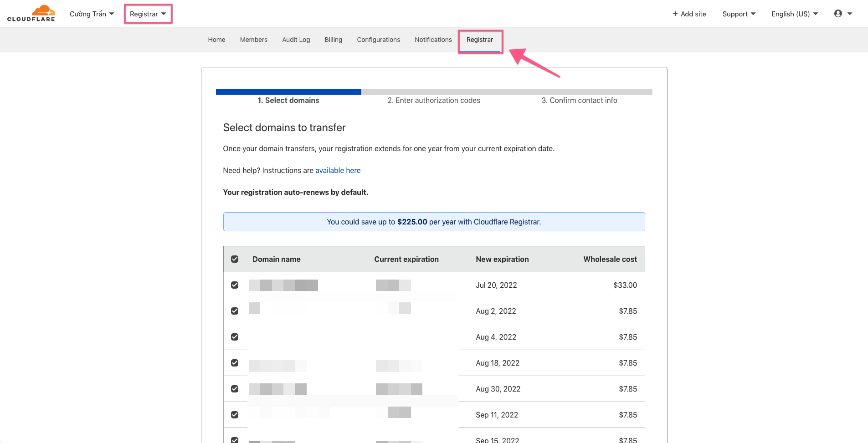Switch to the Audit Log tab
The height and width of the screenshot is (443, 868).
296,40
